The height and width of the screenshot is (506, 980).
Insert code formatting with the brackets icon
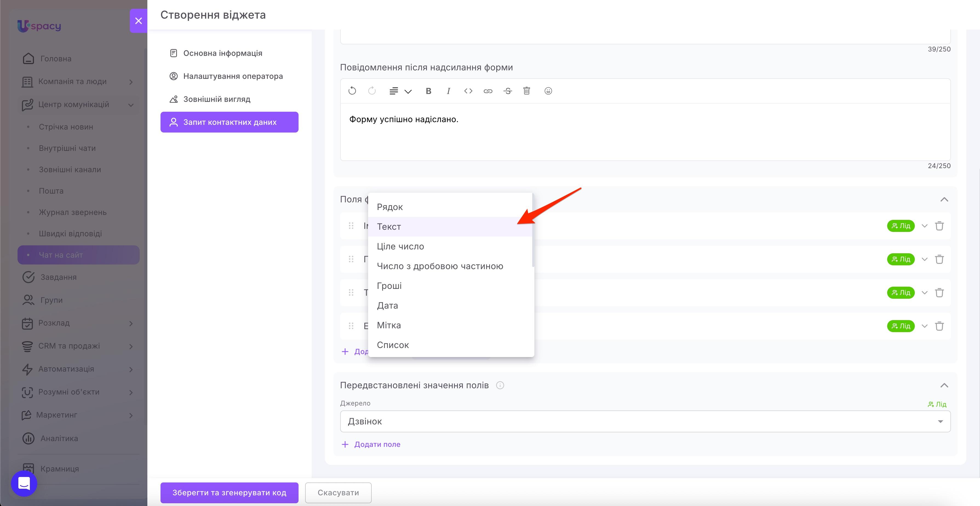tap(468, 91)
